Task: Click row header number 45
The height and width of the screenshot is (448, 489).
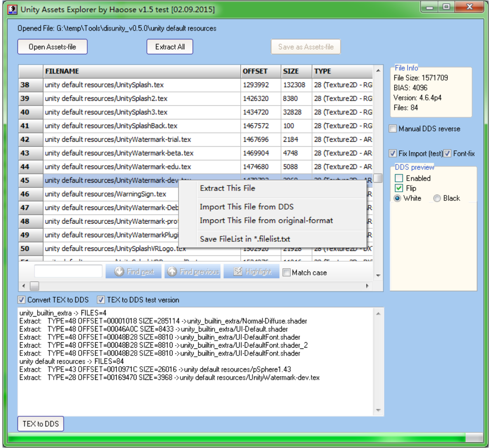Action: (31, 180)
